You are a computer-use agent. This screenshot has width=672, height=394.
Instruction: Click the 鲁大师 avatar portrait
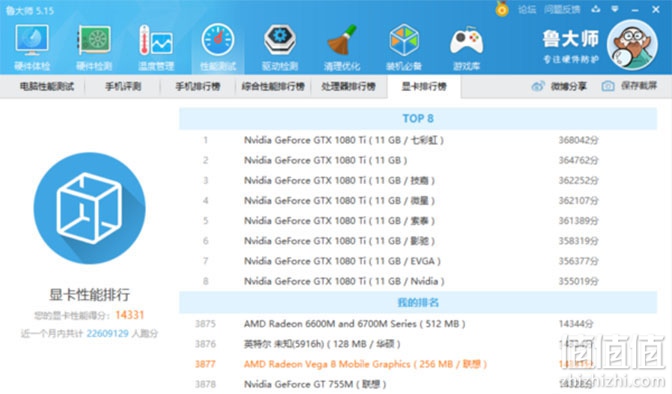[x=632, y=45]
